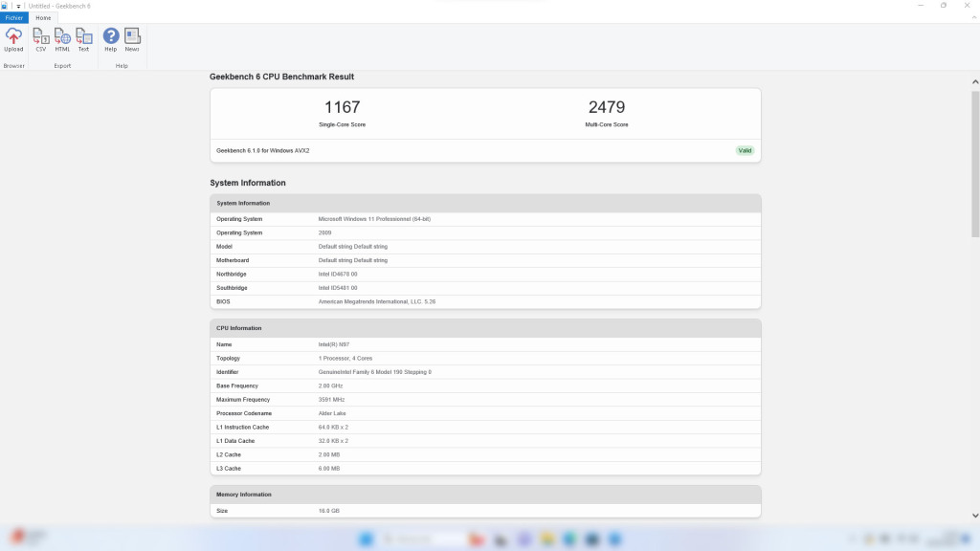Screen dimensions: 980x551
Task: Click the Processor Codename label
Action: pos(244,413)
